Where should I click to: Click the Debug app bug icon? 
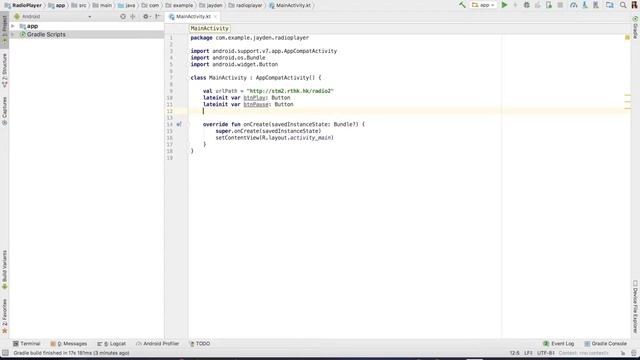pos(527,5)
